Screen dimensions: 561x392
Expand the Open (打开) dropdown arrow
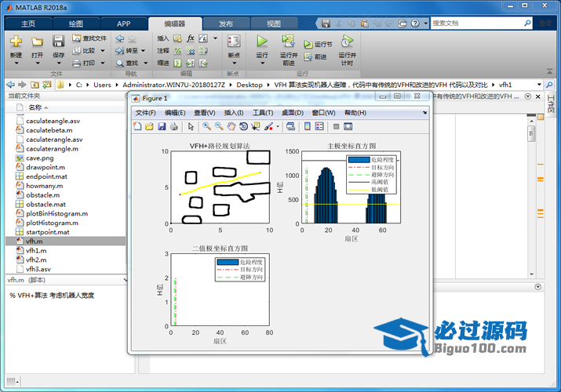point(37,64)
